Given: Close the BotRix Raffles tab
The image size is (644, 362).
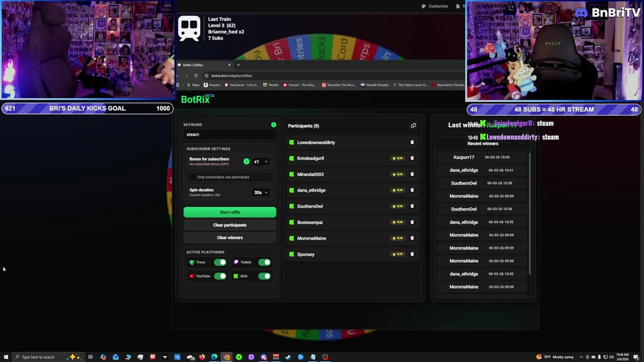Looking at the screenshot, I should (229, 65).
